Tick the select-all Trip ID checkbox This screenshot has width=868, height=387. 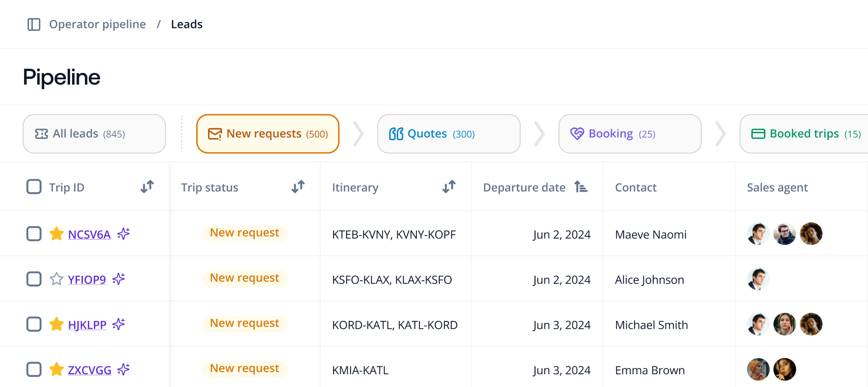(x=34, y=187)
